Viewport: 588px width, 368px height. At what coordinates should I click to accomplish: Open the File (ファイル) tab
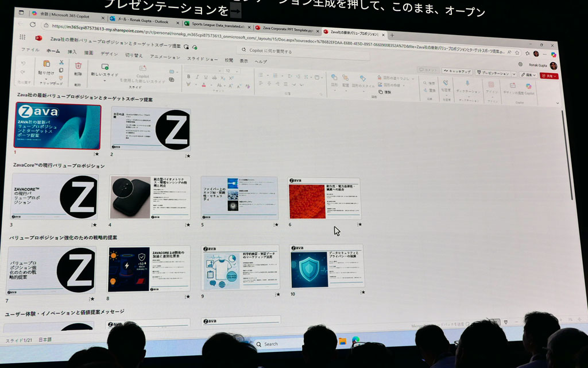tap(30, 49)
